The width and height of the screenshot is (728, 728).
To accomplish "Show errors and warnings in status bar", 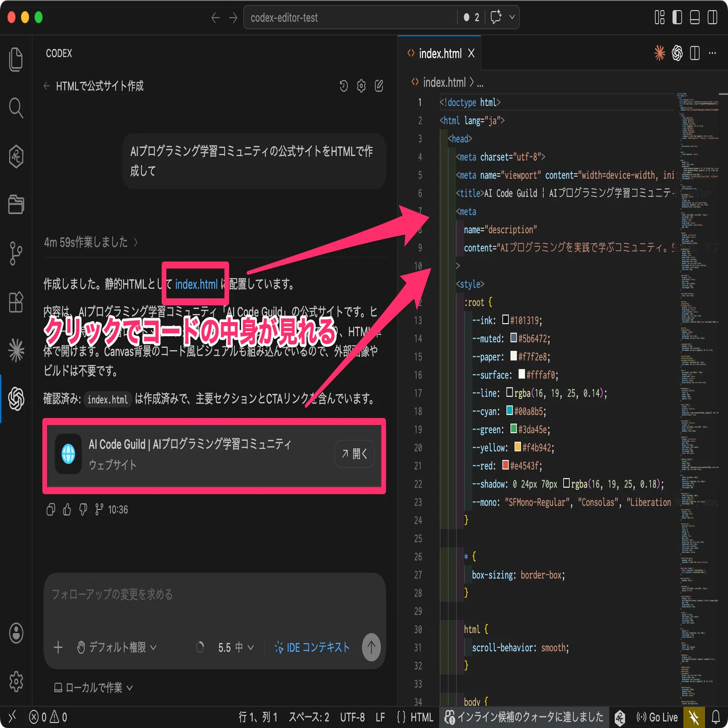I will (x=48, y=717).
